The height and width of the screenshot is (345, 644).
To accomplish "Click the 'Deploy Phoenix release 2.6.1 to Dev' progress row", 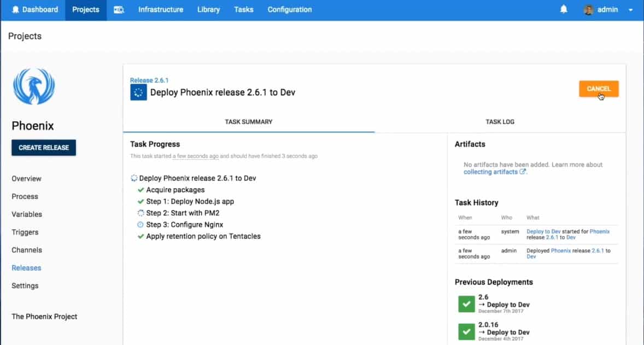I will tap(197, 178).
